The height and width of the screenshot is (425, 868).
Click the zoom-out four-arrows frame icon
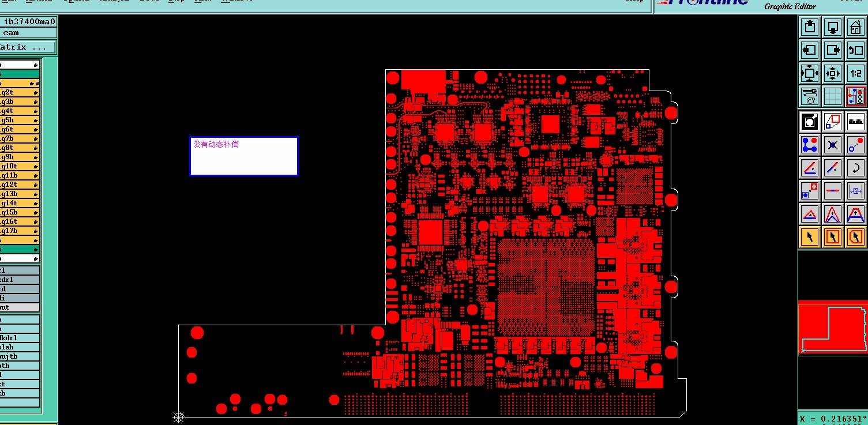point(810,73)
